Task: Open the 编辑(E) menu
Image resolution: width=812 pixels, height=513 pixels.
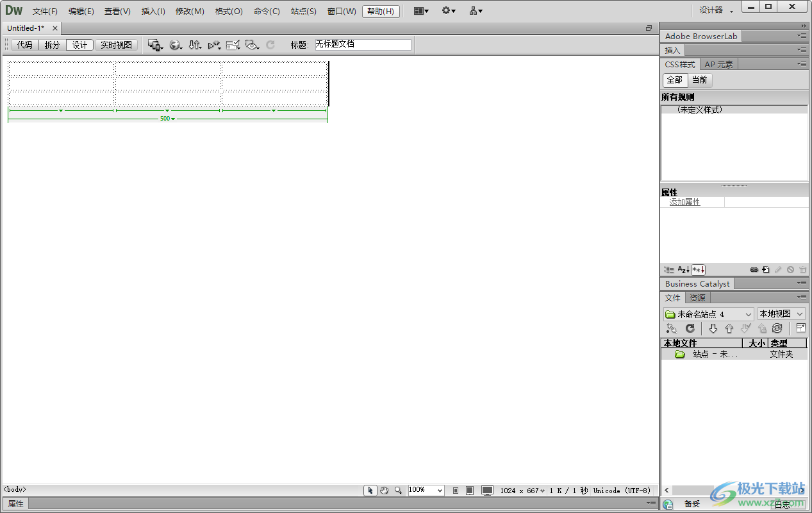Action: coord(81,11)
